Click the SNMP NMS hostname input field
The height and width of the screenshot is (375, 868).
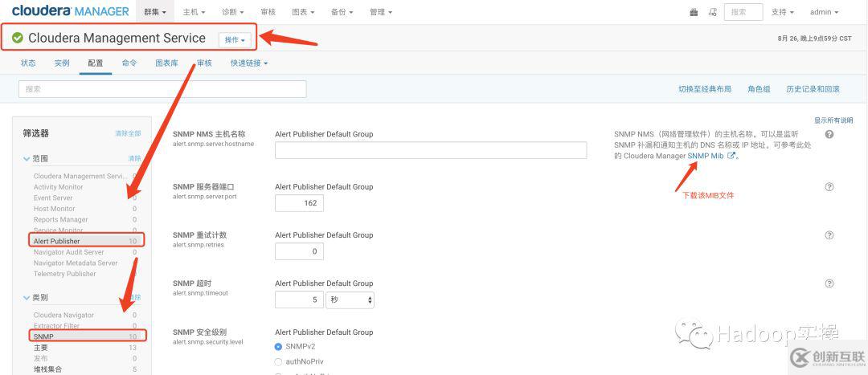(431, 150)
